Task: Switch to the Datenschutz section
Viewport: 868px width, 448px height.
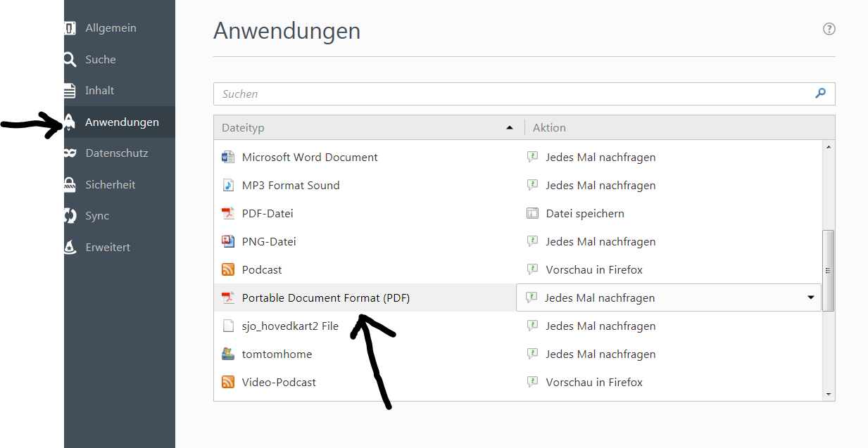Action: [116, 153]
